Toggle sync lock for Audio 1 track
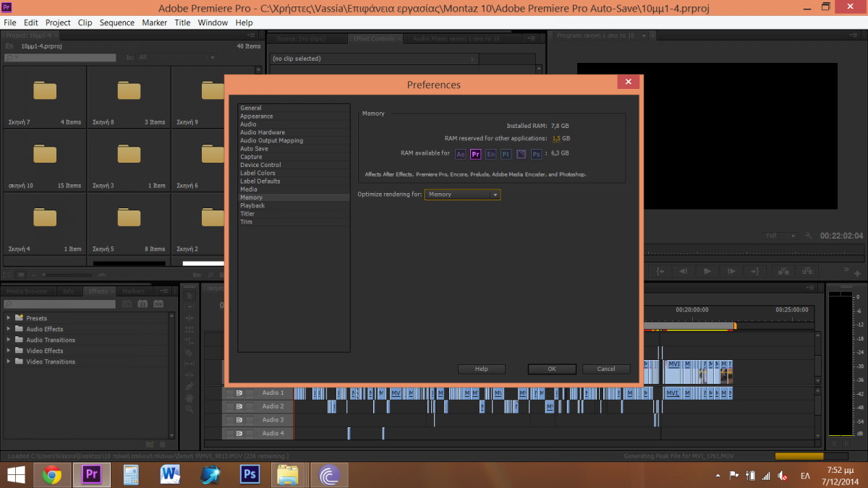The image size is (868, 488). [239, 393]
